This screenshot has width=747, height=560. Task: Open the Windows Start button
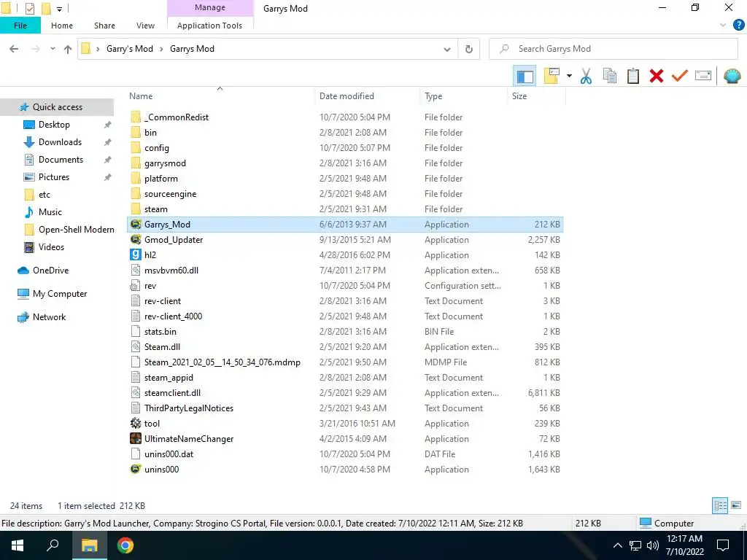18,545
